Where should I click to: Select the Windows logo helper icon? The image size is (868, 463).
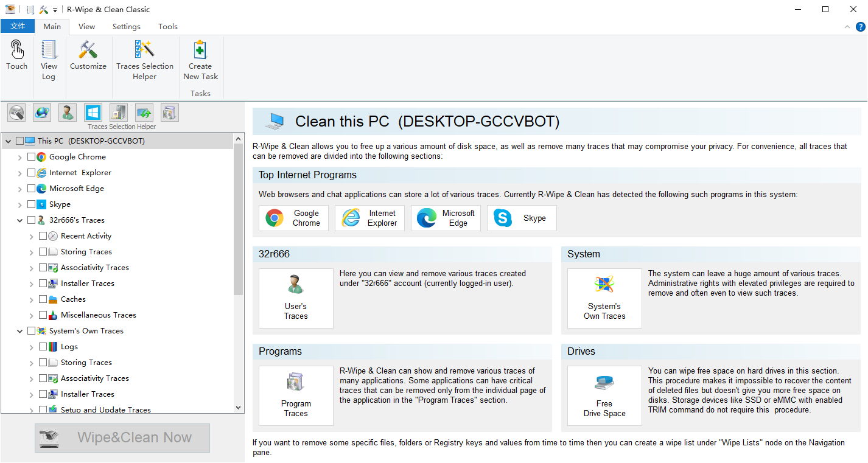(x=93, y=113)
